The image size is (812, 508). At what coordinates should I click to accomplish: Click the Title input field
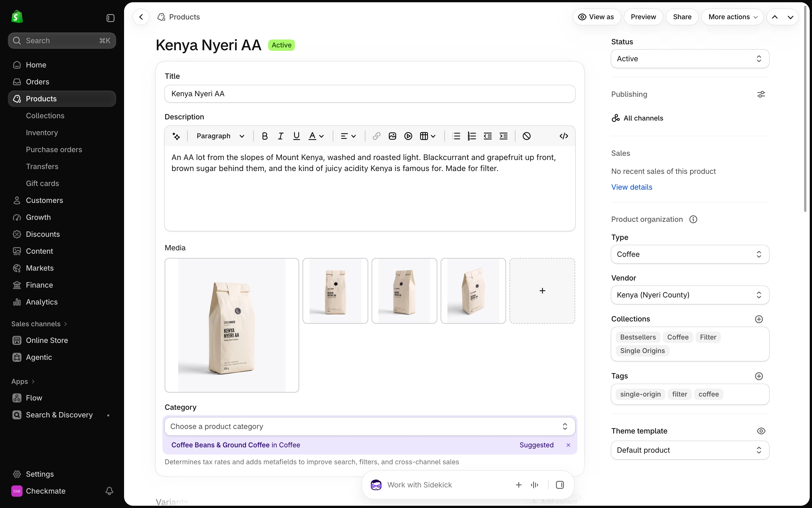(x=370, y=94)
